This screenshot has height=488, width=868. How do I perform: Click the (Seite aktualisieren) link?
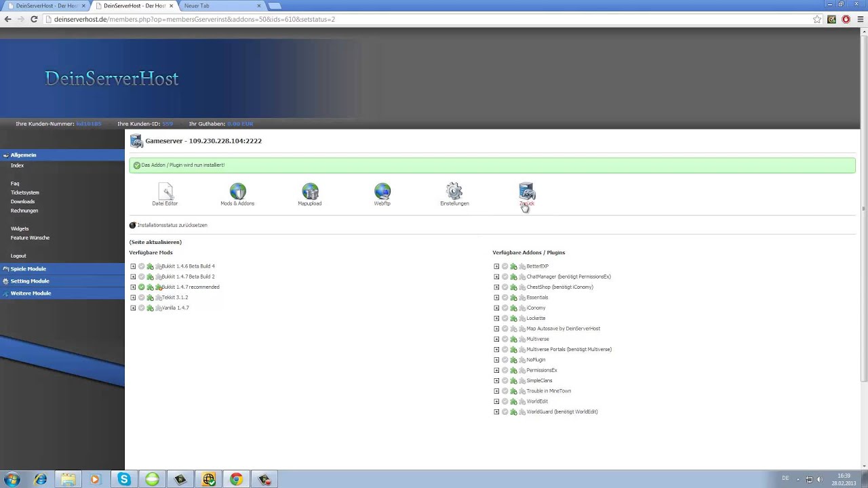[x=155, y=242]
